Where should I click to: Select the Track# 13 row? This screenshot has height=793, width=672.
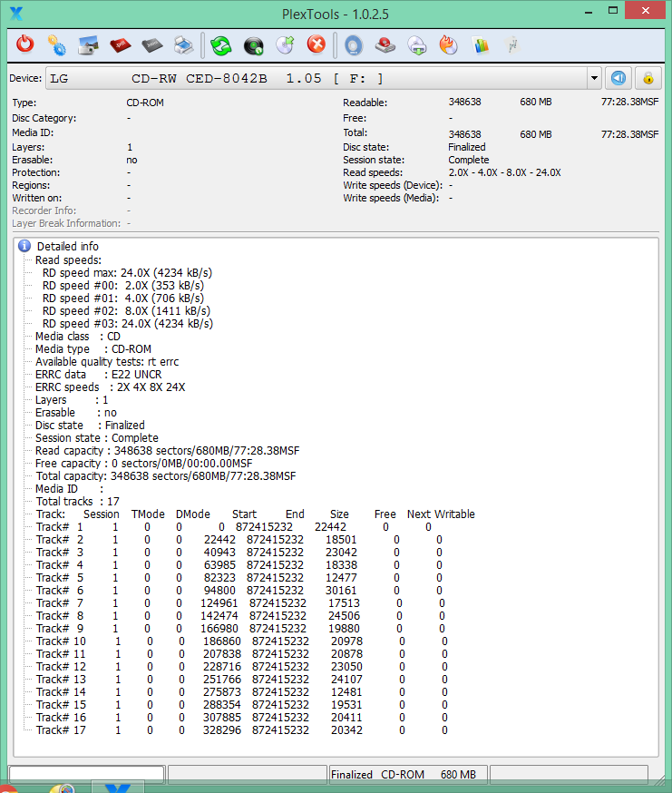click(242, 680)
